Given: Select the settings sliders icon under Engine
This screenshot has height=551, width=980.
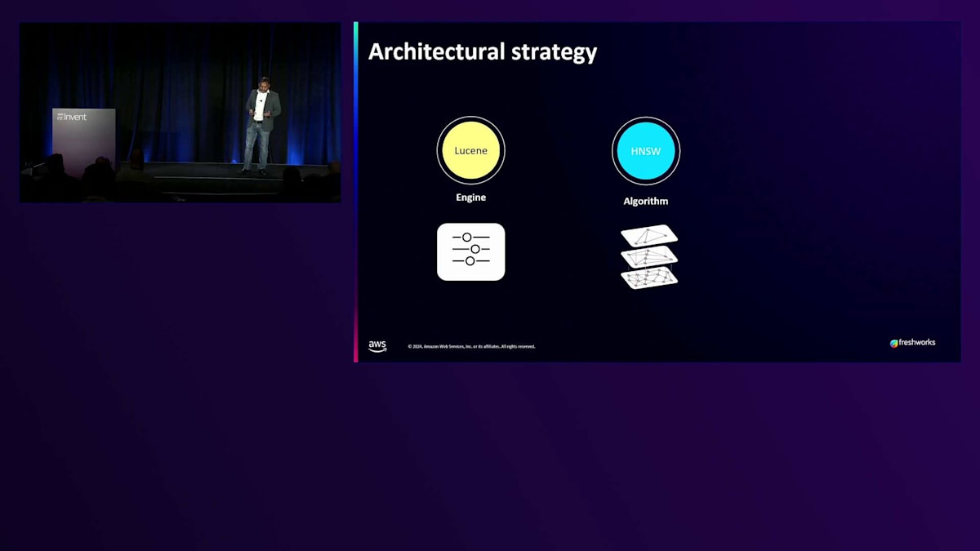Looking at the screenshot, I should pyautogui.click(x=470, y=251).
